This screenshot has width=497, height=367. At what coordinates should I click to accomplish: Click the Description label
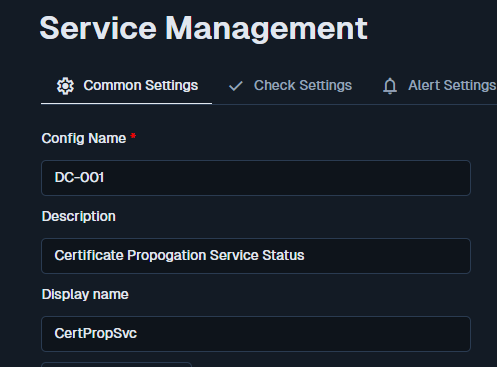pyautogui.click(x=79, y=216)
